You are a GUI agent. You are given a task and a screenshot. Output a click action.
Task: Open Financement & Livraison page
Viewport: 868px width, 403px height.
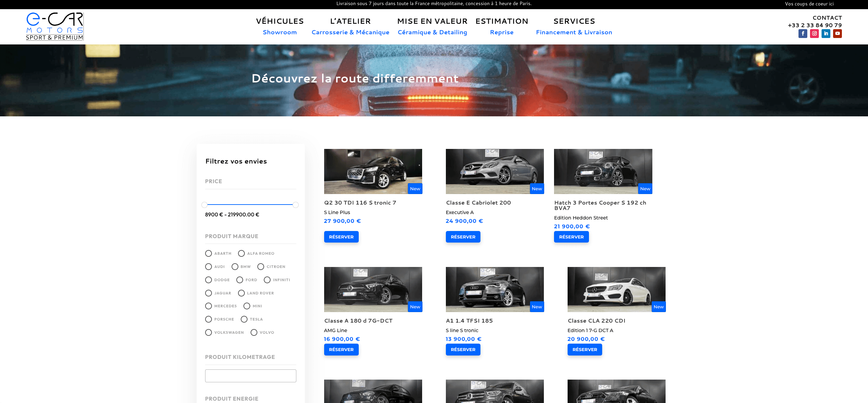click(x=574, y=32)
